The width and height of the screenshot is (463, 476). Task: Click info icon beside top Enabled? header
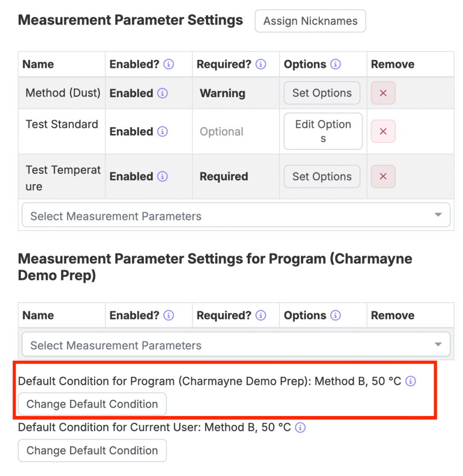pos(168,64)
